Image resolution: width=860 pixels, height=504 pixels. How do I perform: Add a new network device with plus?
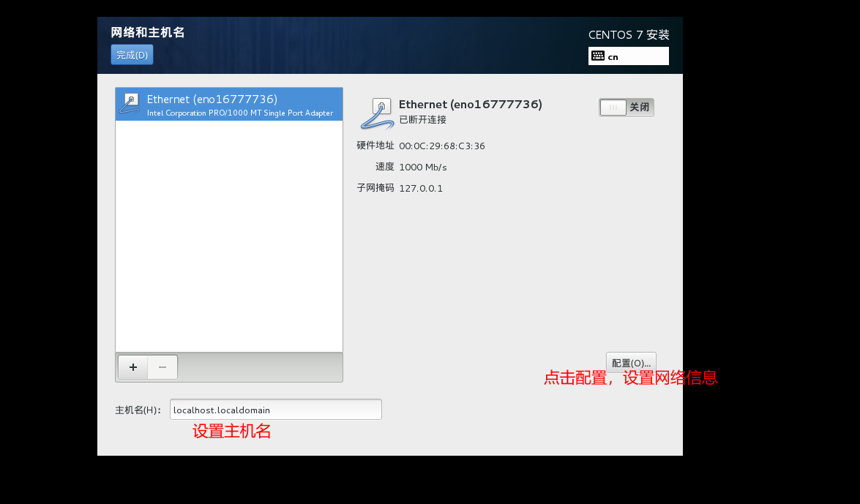click(x=133, y=367)
